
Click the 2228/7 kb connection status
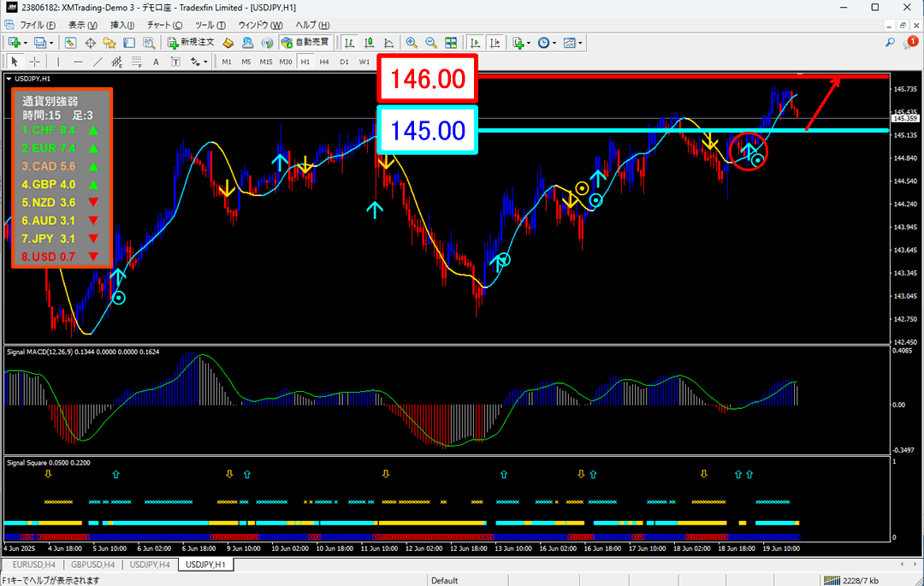pyautogui.click(x=851, y=581)
